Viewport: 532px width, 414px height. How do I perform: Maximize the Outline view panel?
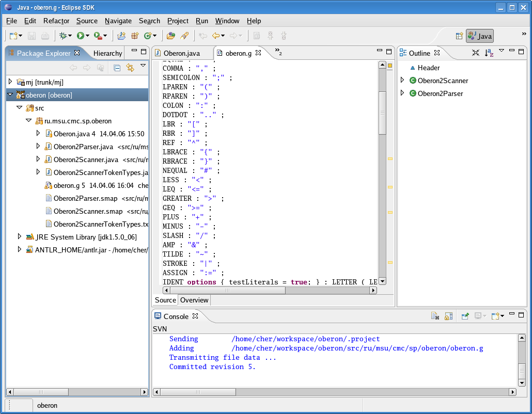coord(521,52)
